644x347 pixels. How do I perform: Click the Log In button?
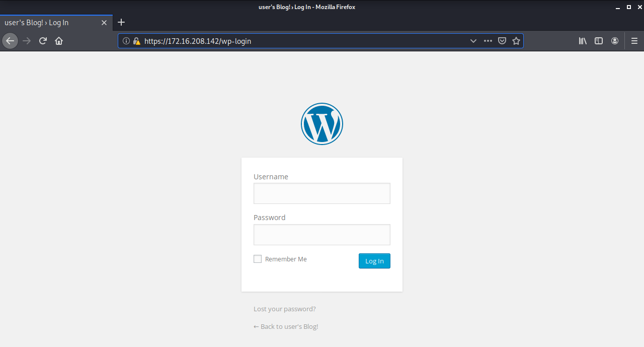click(374, 261)
